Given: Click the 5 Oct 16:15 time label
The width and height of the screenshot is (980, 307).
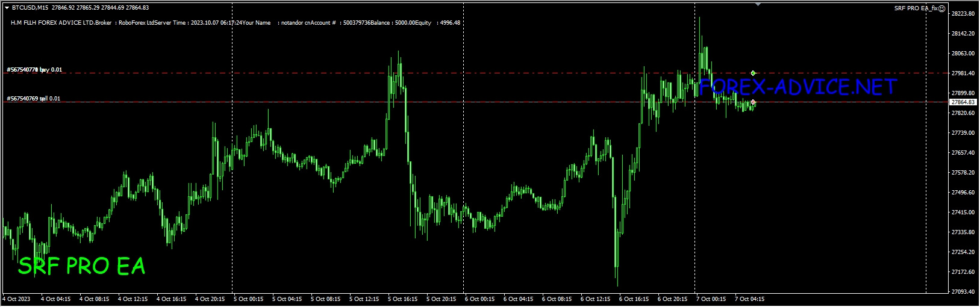Looking at the screenshot, I should coord(402,299).
